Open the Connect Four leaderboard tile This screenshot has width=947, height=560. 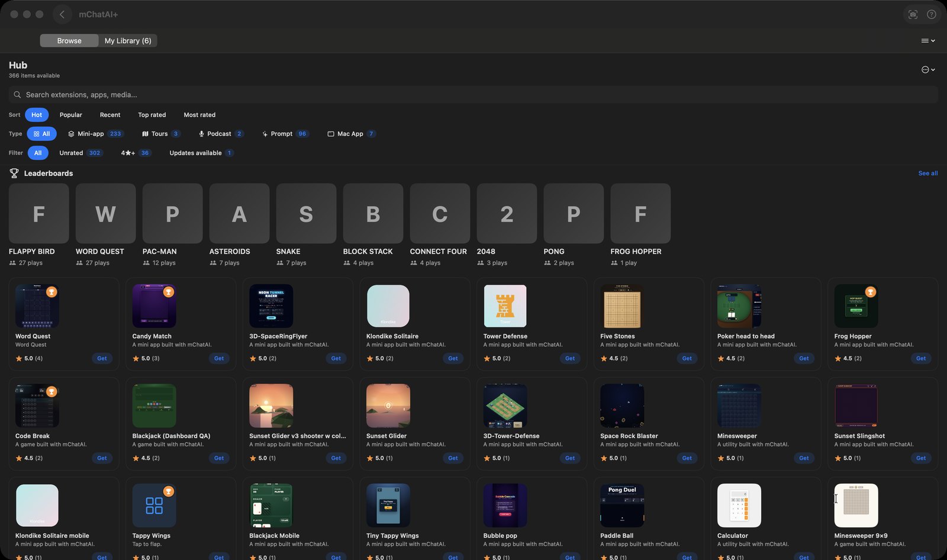click(440, 214)
